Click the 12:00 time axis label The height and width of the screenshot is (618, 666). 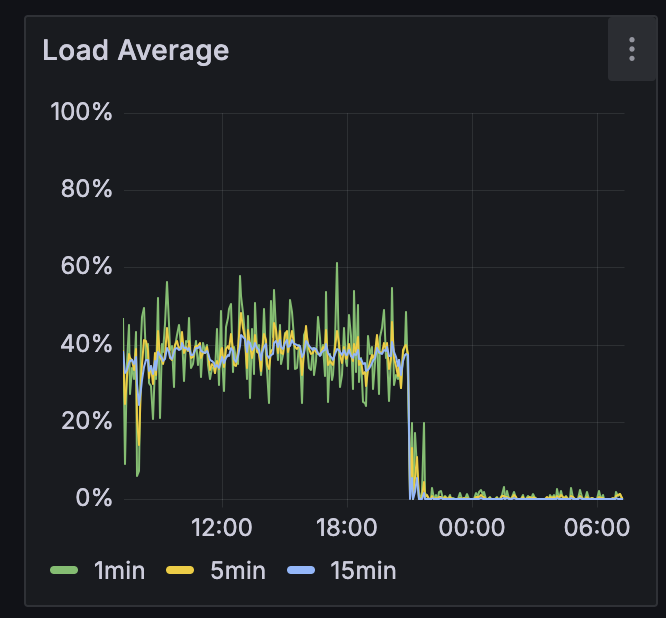(221, 526)
